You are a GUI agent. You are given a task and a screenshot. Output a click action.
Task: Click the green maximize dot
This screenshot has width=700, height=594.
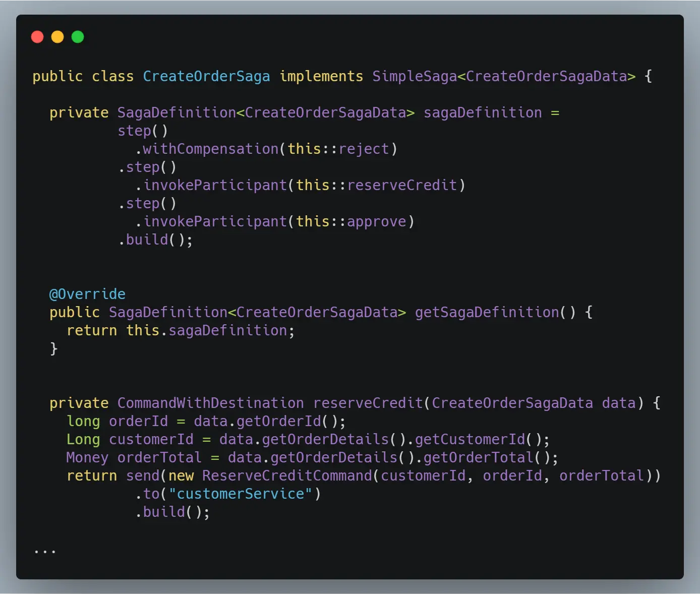[x=78, y=37]
